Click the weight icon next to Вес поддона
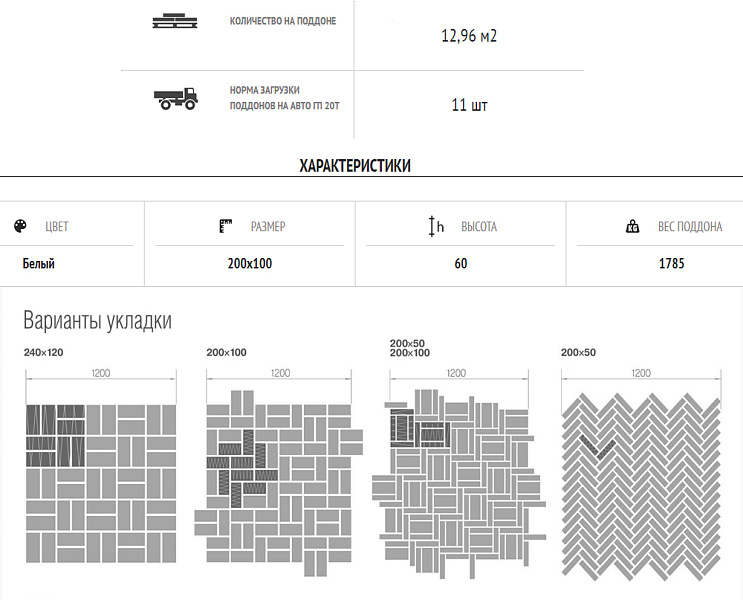 [632, 227]
